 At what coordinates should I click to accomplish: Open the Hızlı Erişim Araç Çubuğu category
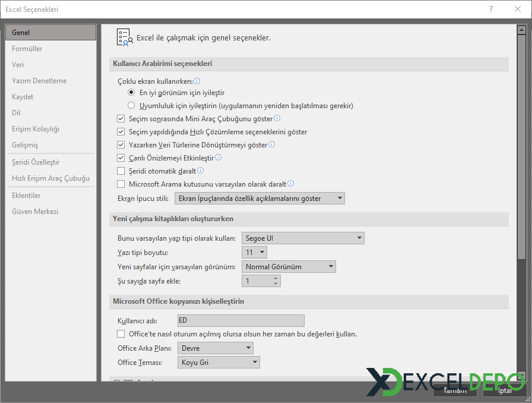coord(51,178)
